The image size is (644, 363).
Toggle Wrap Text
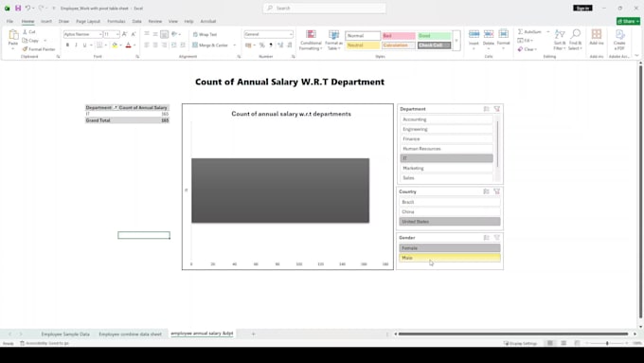[205, 34]
